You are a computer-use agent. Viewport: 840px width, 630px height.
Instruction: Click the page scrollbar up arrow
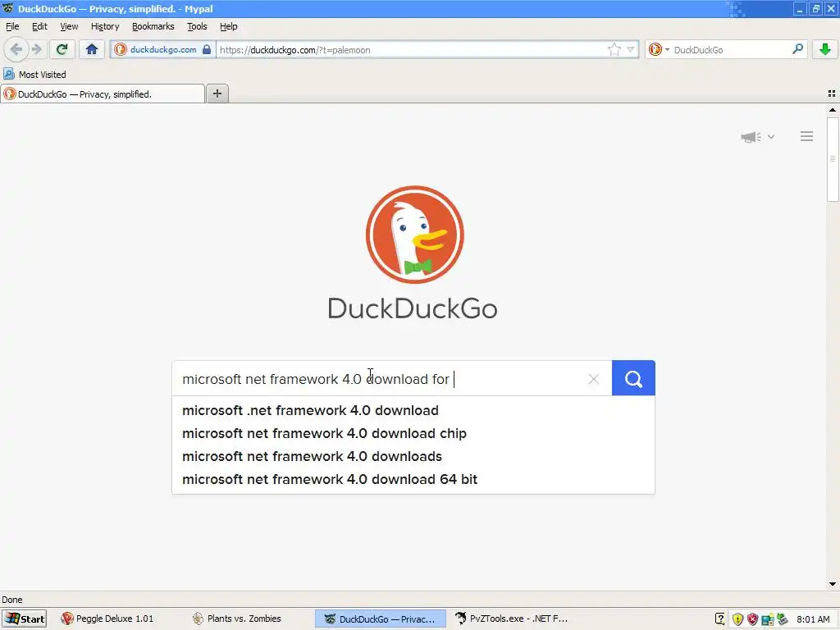point(833,110)
